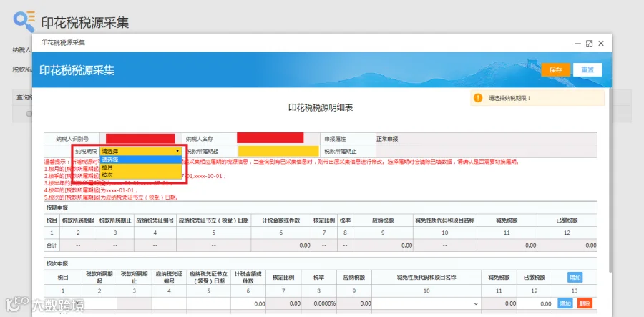Click the orange warning icon in notification
644x317 pixels.
478,98
